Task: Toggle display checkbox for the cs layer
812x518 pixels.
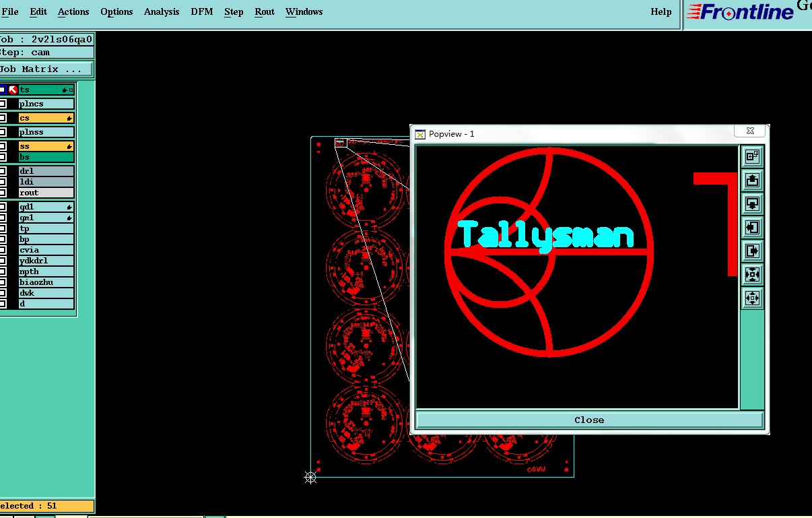Action: 3,118
